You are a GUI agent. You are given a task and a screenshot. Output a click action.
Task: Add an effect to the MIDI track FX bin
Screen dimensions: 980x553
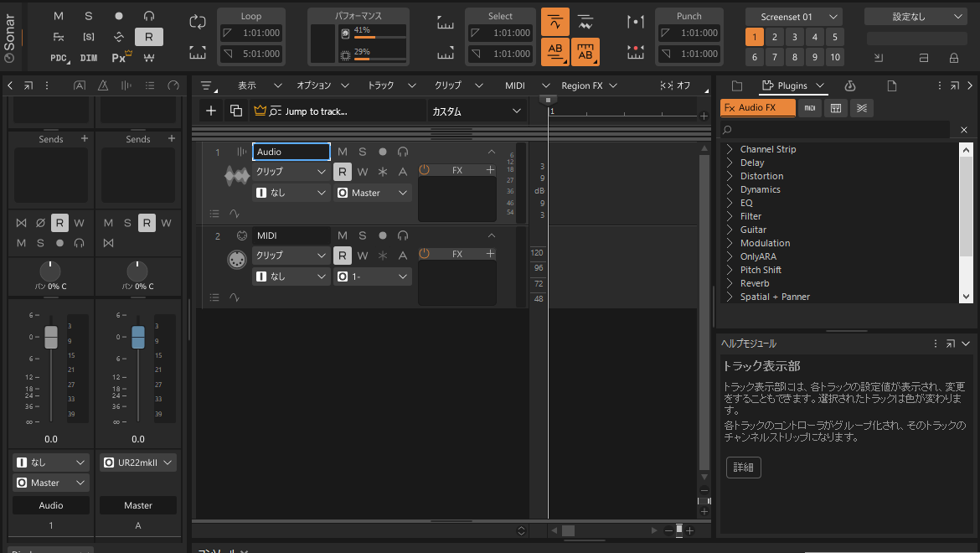[x=490, y=254]
